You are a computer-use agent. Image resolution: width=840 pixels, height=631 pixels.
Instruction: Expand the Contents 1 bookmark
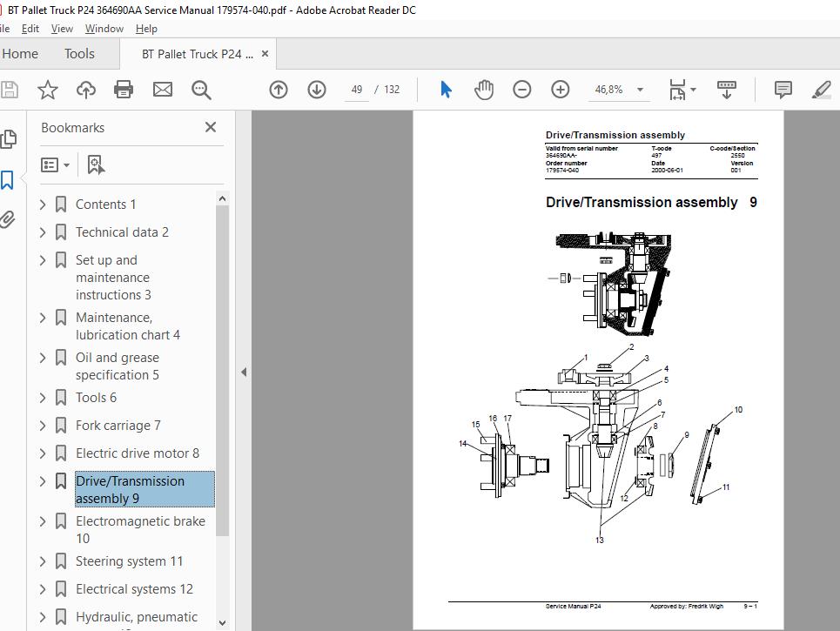pyautogui.click(x=43, y=204)
